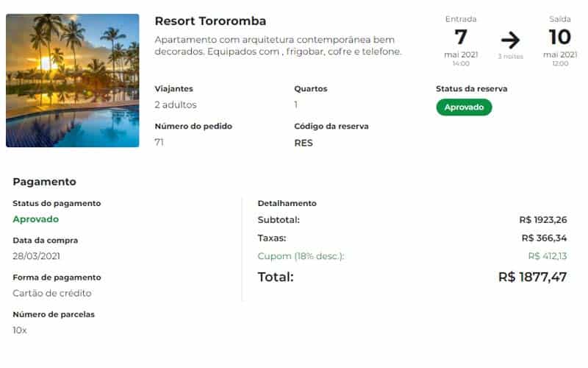
Task: Click the apartment description paragraph
Action: 278,46
